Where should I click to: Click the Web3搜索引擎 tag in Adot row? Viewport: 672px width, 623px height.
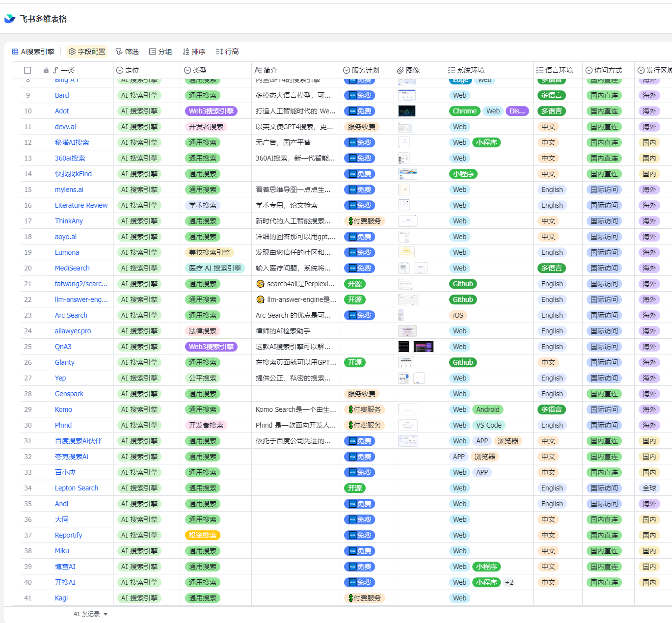tap(212, 111)
